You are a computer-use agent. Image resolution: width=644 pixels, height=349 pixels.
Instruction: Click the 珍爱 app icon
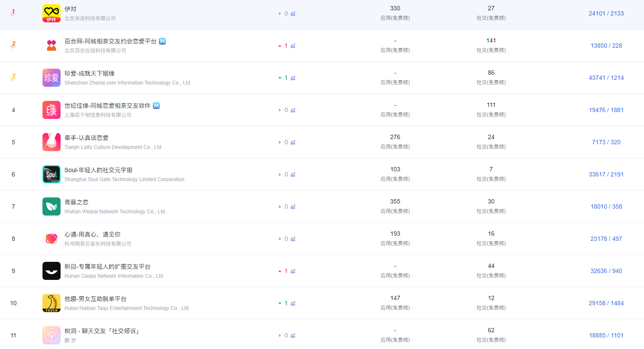point(51,78)
